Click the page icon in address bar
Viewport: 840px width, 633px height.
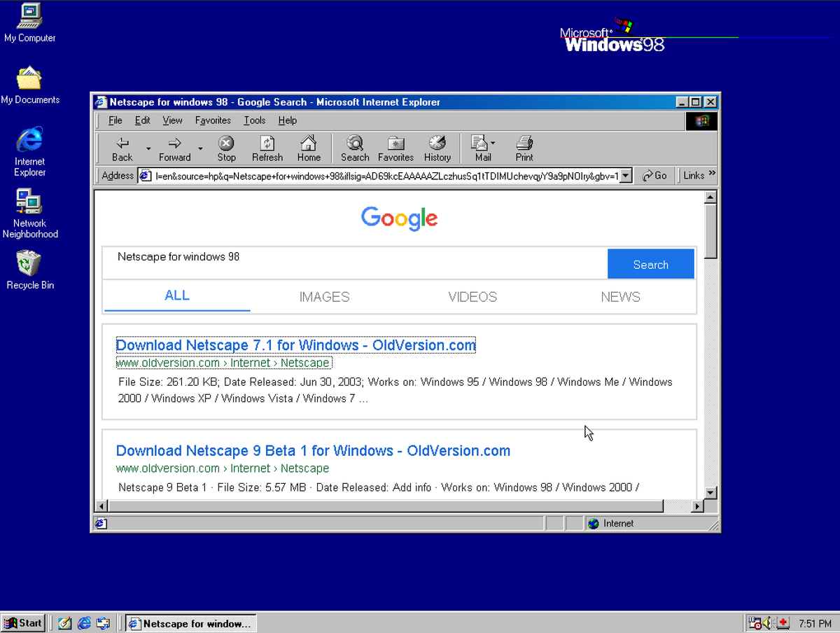pos(146,176)
